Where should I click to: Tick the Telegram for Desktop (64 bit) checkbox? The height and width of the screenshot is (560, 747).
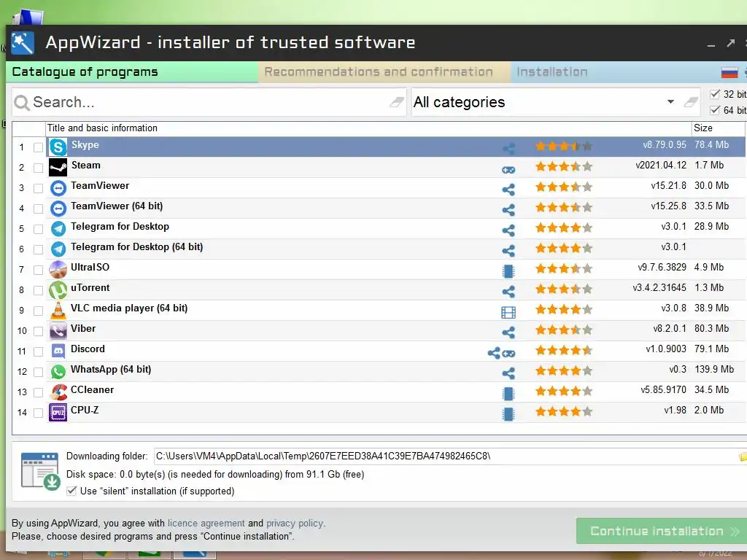pos(38,249)
